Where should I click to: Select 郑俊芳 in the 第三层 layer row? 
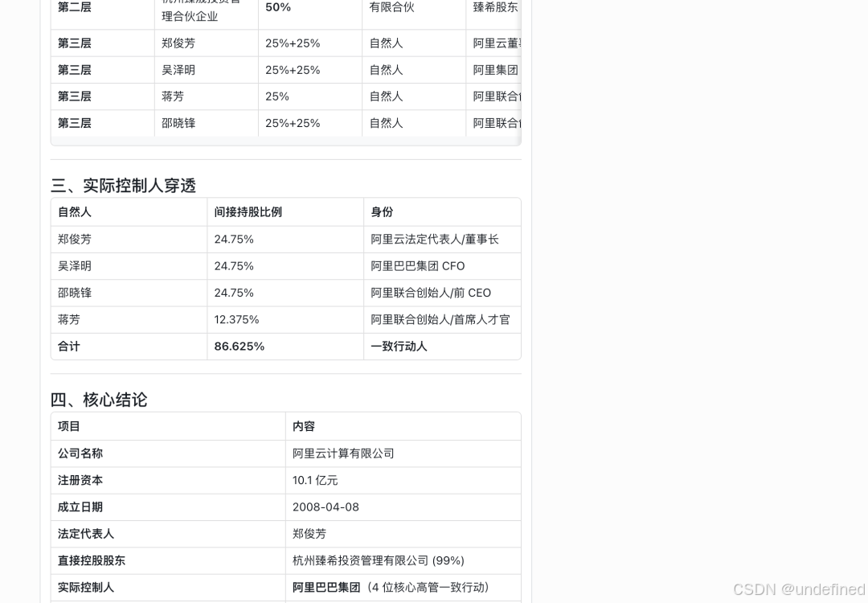[178, 43]
